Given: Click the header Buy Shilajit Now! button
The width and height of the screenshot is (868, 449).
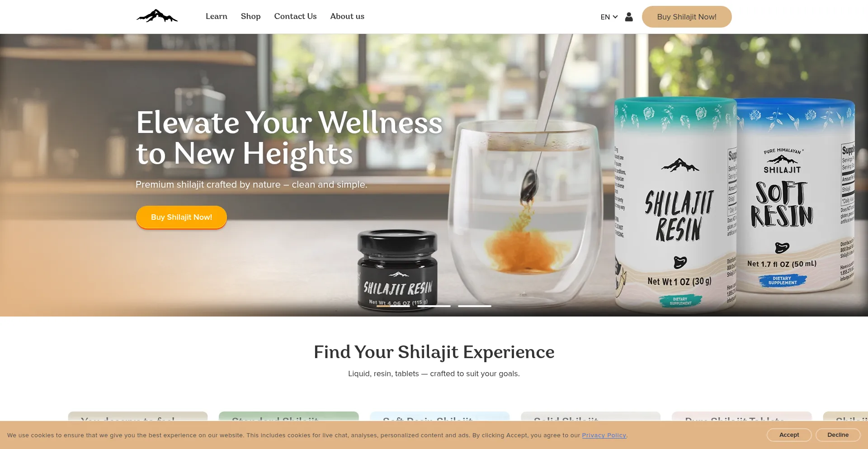Looking at the screenshot, I should pyautogui.click(x=687, y=17).
